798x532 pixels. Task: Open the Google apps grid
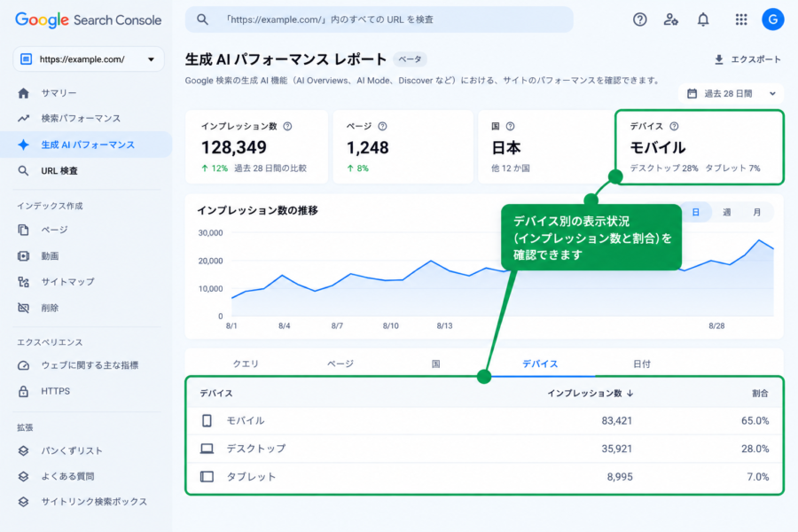pos(741,20)
